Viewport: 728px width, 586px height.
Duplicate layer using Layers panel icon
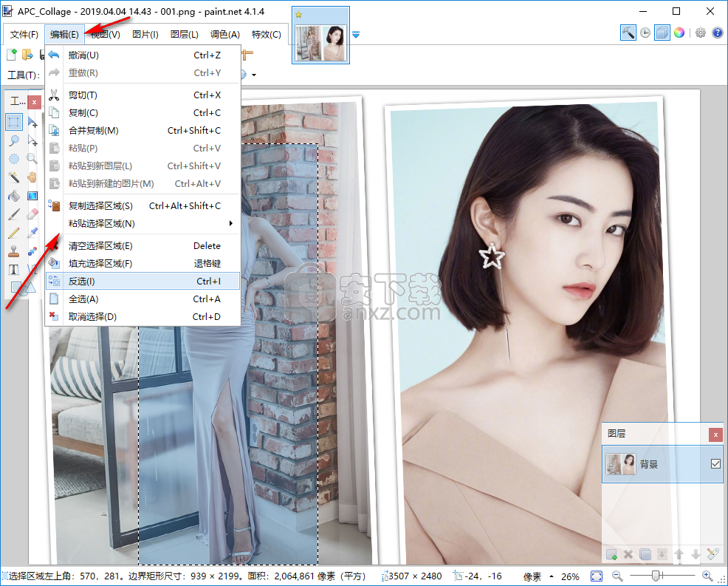point(645,554)
